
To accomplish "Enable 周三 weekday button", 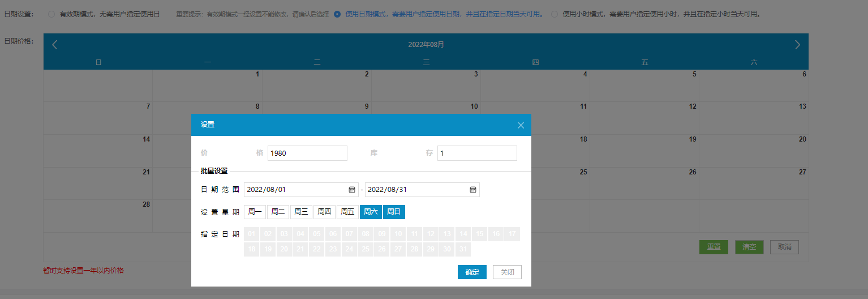I will pyautogui.click(x=301, y=212).
